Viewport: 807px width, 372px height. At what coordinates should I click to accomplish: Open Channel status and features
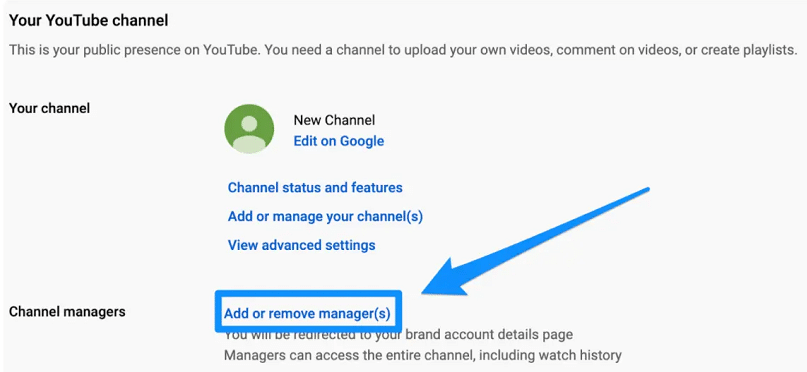click(315, 187)
